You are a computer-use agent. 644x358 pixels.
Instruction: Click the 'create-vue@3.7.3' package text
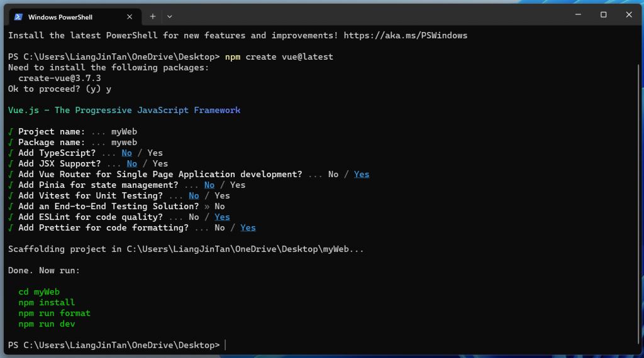[60, 79]
